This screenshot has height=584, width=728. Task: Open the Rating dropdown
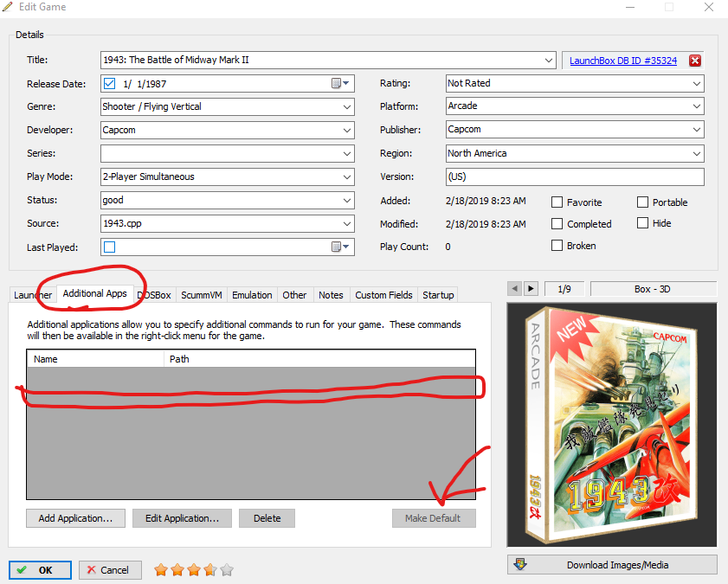[697, 84]
